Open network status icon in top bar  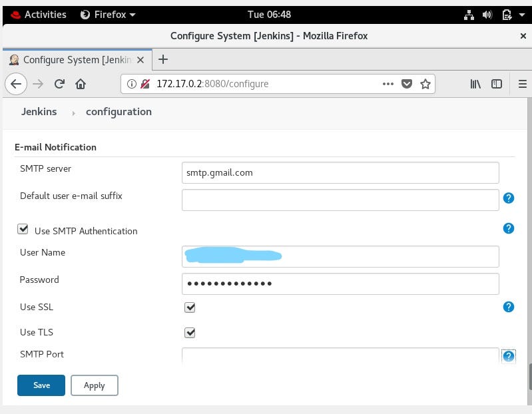click(x=469, y=15)
